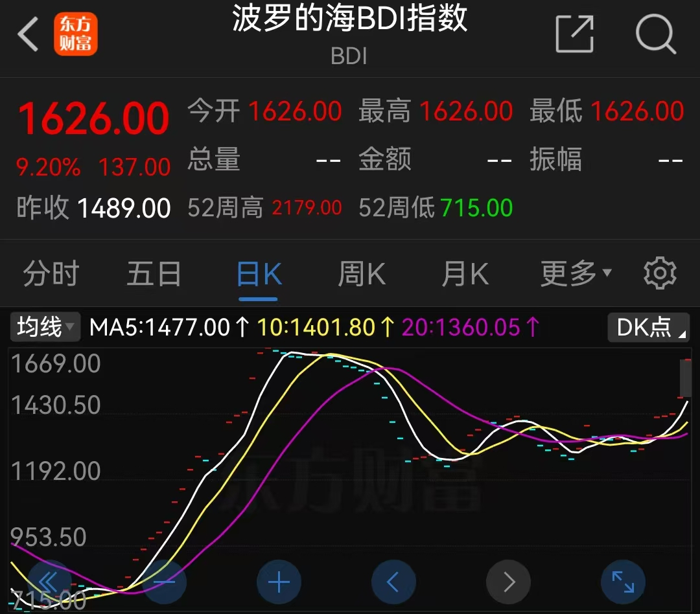Screen dimensions: 700x614
Task: Switch to the 分时 tab
Action: tap(50, 273)
